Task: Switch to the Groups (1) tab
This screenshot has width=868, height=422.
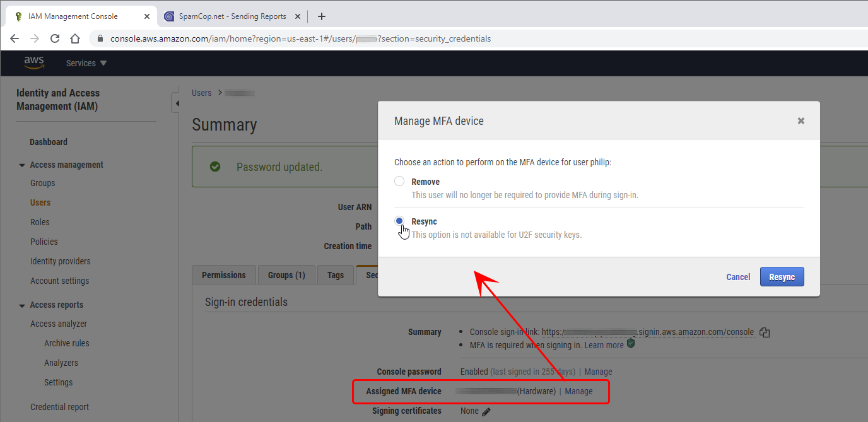Action: [x=286, y=275]
